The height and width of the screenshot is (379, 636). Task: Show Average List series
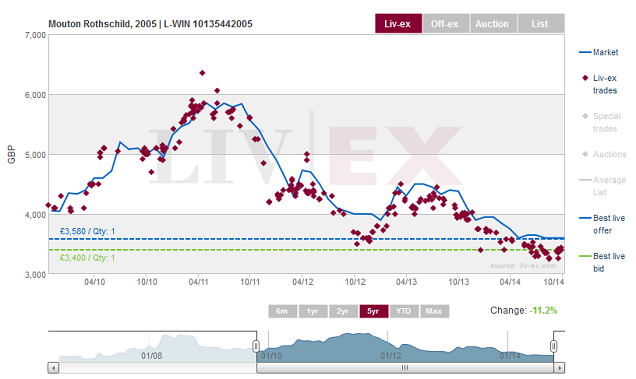coord(603,186)
